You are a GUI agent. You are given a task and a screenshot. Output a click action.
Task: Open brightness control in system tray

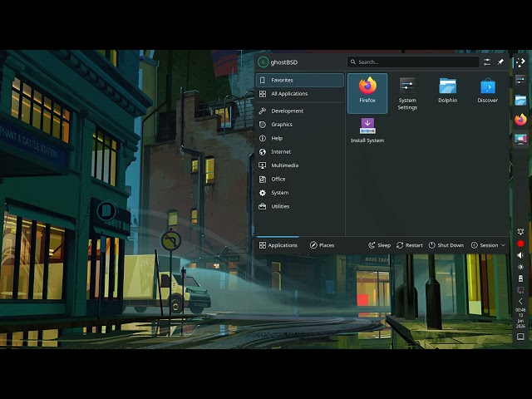pos(520,267)
